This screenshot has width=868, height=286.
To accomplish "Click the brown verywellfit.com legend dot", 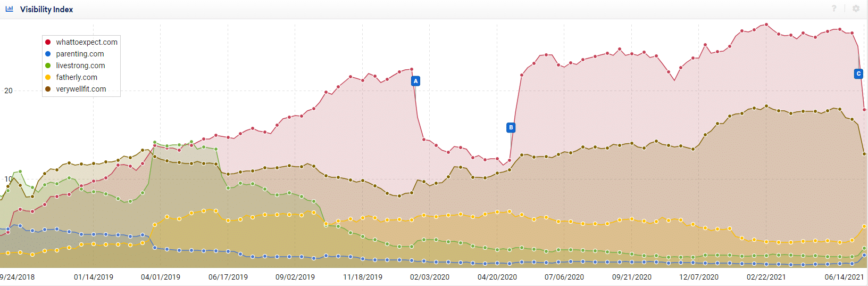I will point(48,89).
